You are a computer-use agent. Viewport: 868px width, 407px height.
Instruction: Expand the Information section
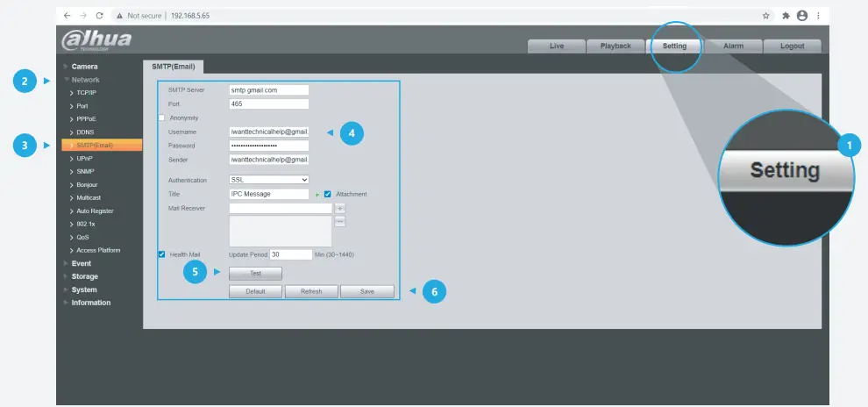pos(91,303)
